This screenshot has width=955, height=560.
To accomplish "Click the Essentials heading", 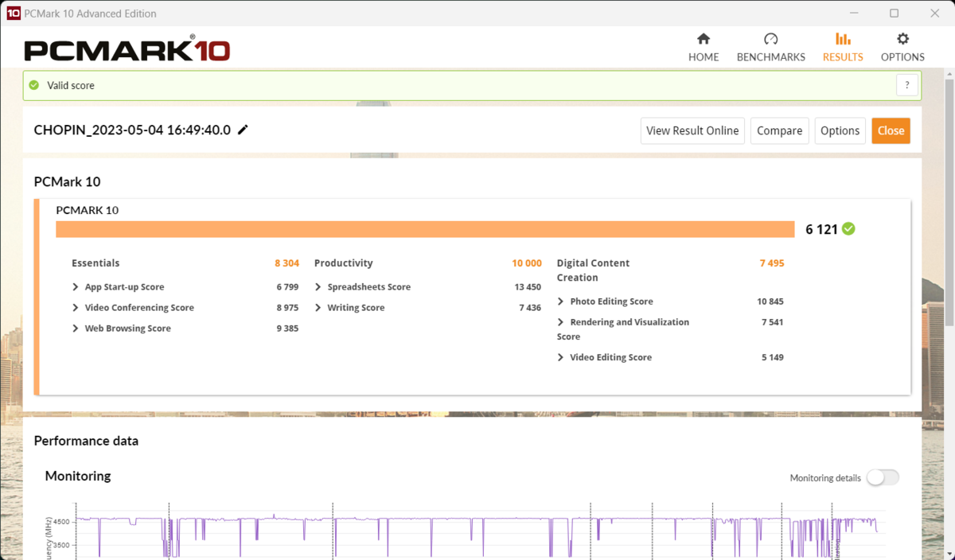I will click(95, 263).
